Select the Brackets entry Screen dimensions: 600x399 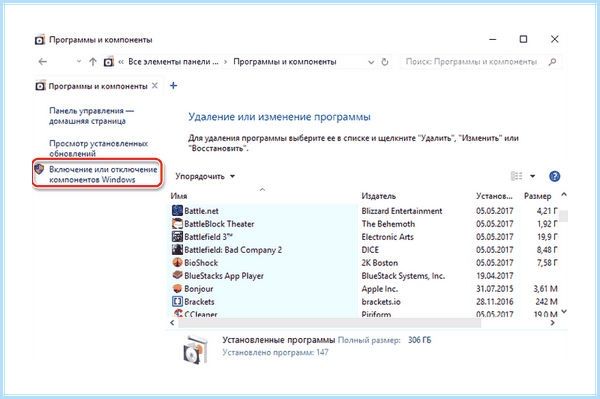click(199, 302)
